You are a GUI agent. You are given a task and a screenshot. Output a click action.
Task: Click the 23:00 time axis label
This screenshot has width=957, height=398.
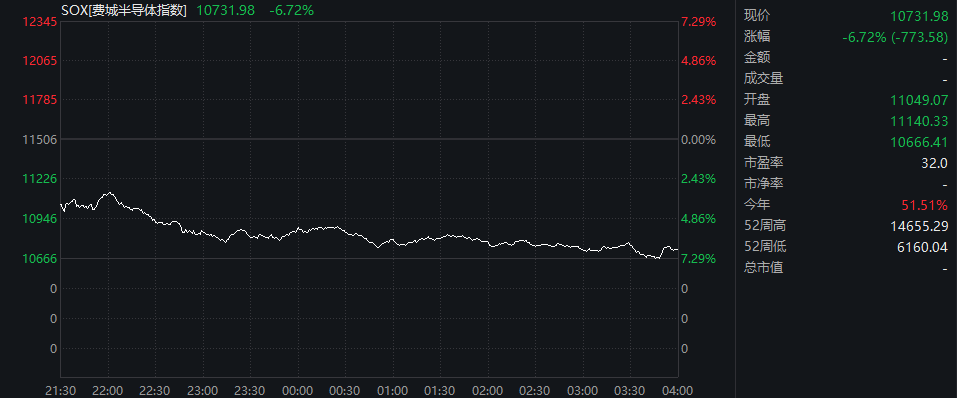203,391
